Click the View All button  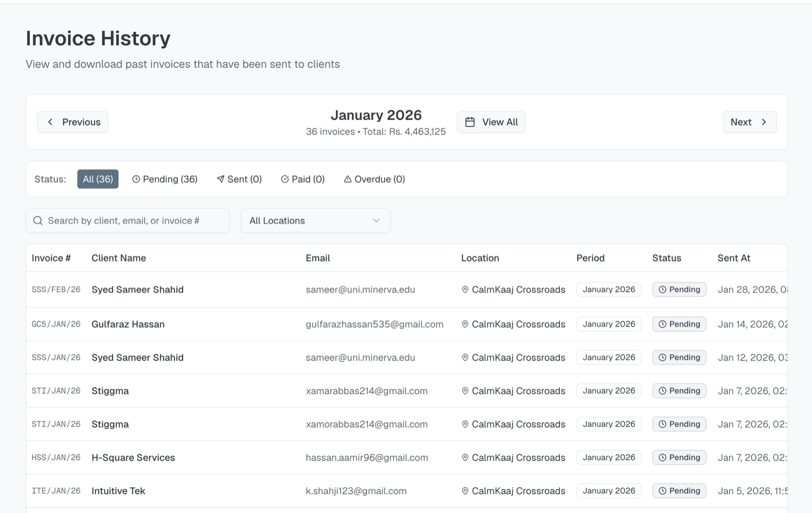[x=491, y=122]
